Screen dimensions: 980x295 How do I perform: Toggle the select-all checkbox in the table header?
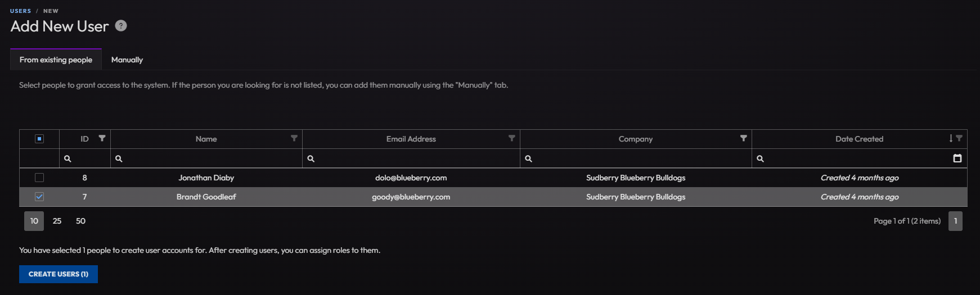point(39,139)
